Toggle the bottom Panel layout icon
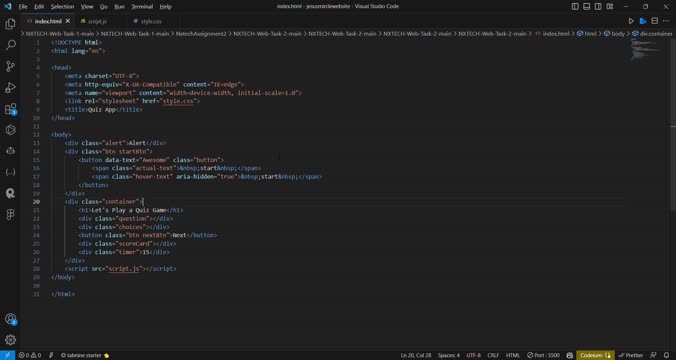The width and height of the screenshot is (676, 360). (x=587, y=6)
